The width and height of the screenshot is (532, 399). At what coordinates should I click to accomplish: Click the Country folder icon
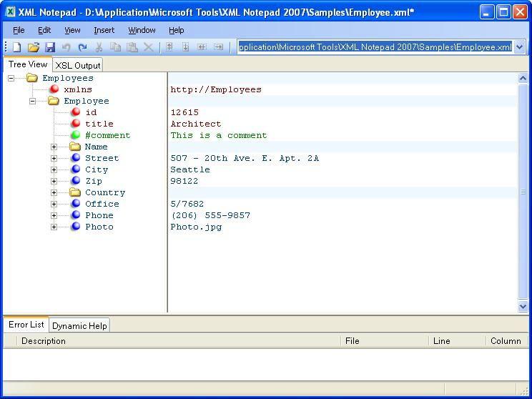[x=74, y=192]
